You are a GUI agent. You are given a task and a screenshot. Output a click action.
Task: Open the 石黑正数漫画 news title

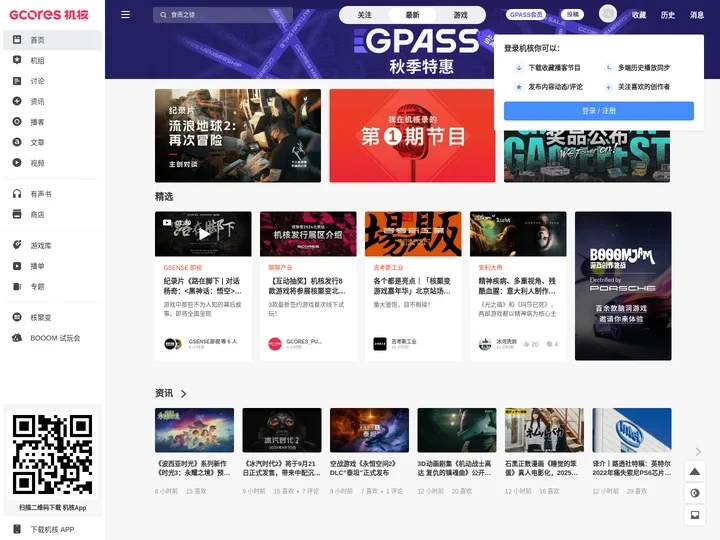542,468
